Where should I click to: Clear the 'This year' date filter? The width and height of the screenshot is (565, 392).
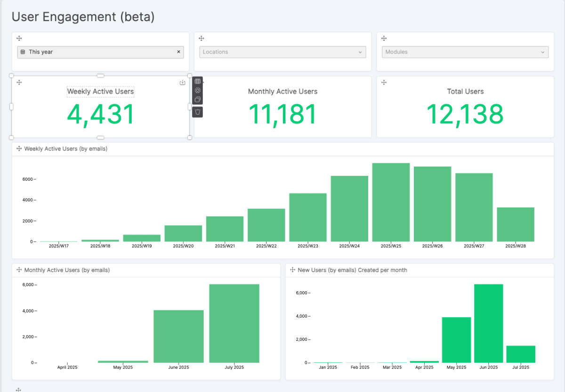(x=178, y=52)
